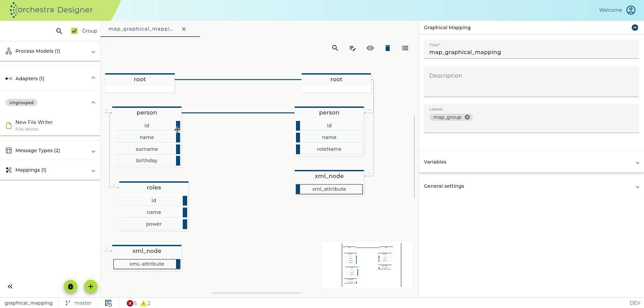Click the trash delete icon
Image resolution: width=644 pixels, height=308 pixels.
[x=388, y=48]
